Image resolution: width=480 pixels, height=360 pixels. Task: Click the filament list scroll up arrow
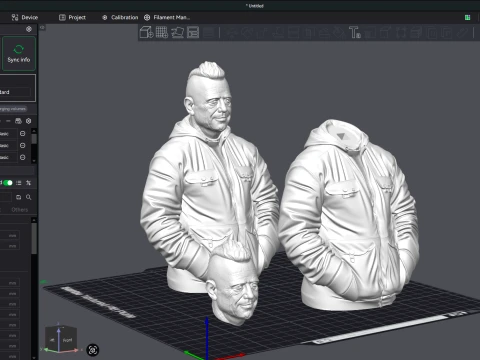[34, 131]
